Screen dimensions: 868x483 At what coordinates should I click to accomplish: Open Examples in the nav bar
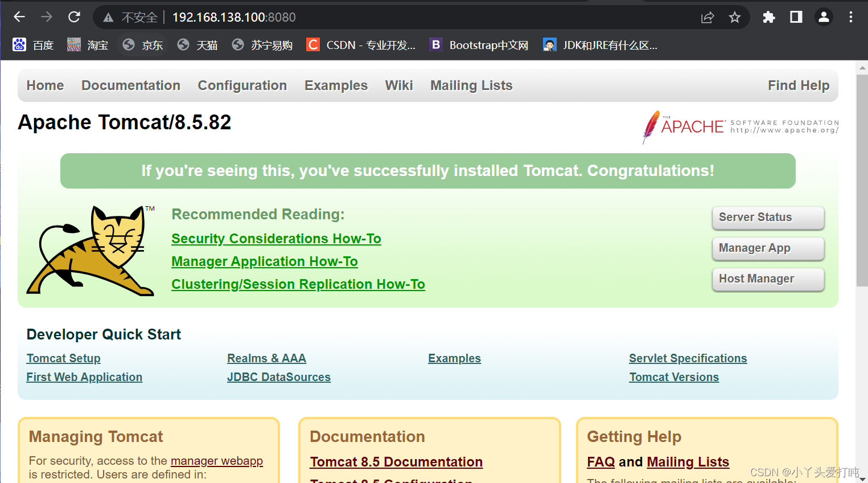pos(336,85)
